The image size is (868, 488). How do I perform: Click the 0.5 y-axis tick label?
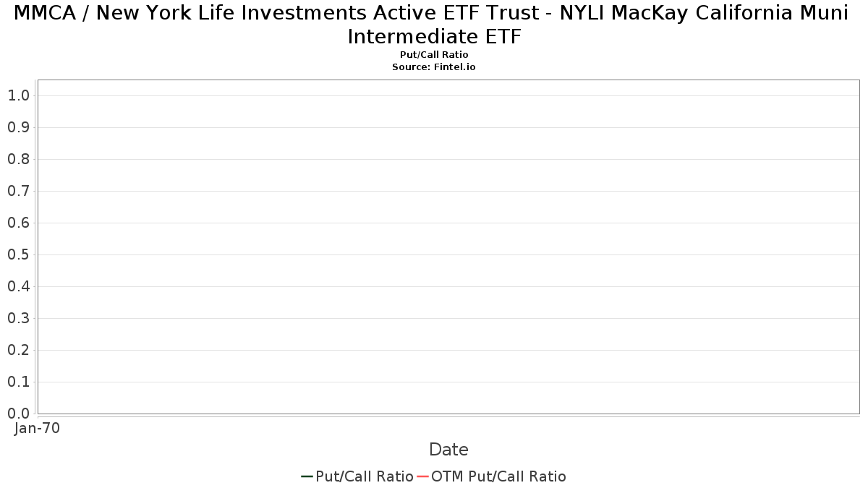point(18,254)
